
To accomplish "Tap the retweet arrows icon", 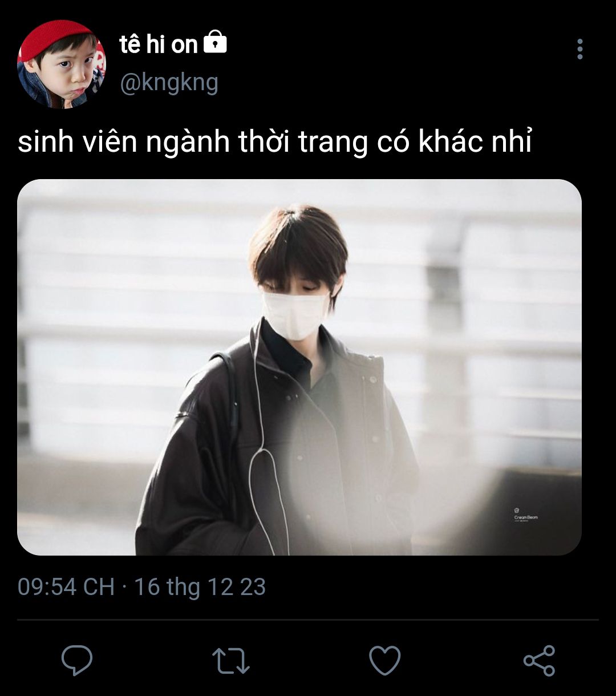I will coord(230,661).
